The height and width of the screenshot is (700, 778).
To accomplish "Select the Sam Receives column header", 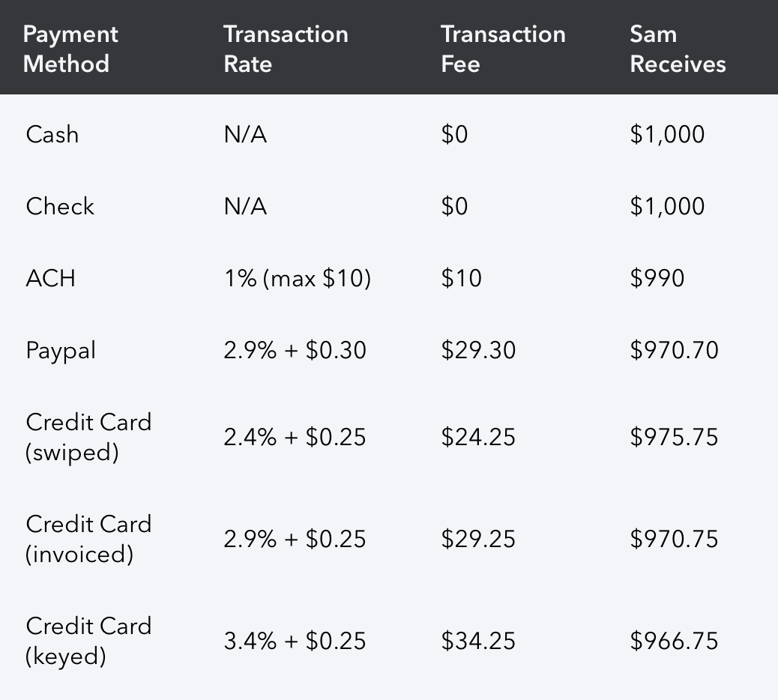I will click(x=678, y=49).
